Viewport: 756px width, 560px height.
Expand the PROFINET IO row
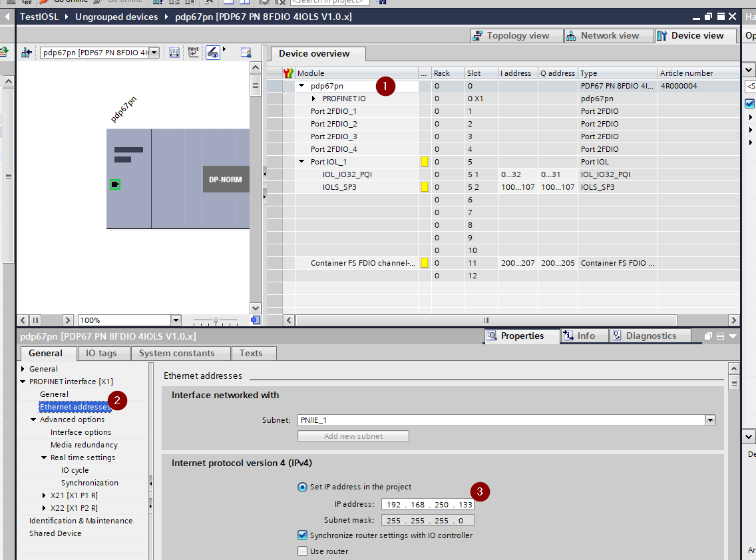tap(314, 99)
